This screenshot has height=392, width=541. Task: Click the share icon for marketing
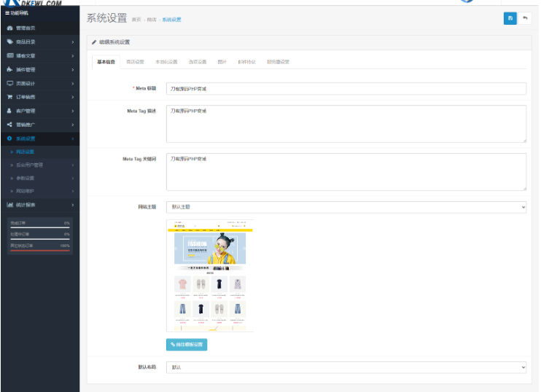(x=9, y=125)
